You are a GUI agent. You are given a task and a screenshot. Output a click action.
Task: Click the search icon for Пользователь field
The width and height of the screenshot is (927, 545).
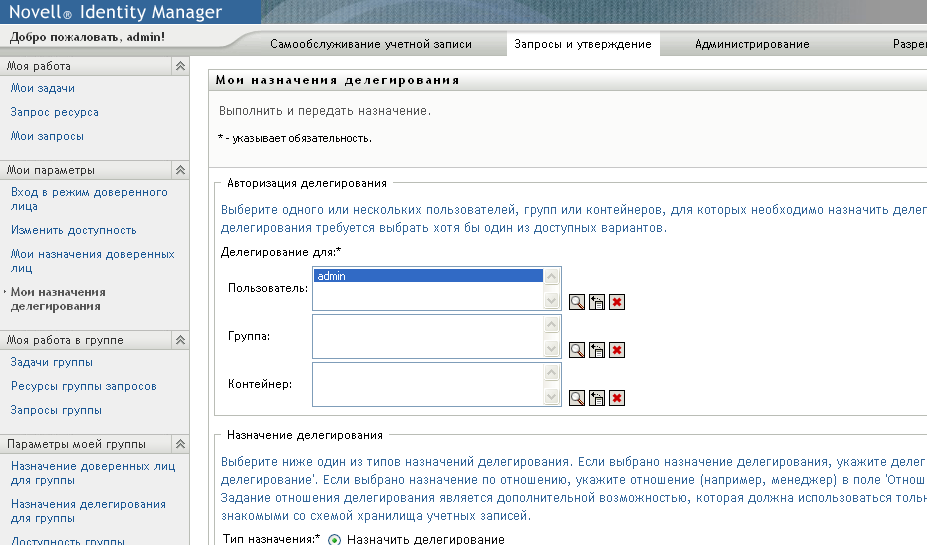point(577,302)
